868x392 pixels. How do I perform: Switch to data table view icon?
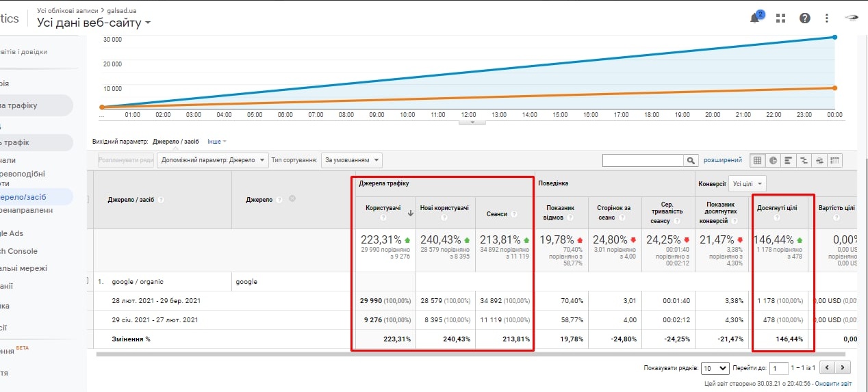(x=758, y=160)
